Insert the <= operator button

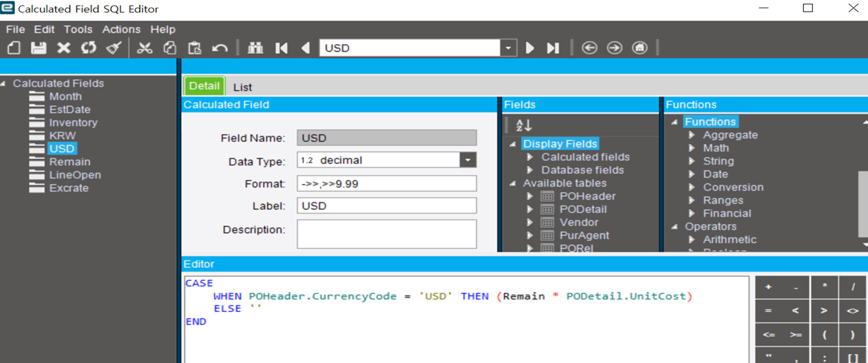[769, 335]
